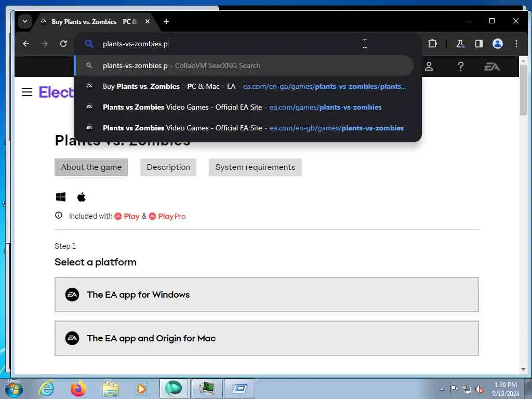Select the CollabVM SearXNG Search suggestion
532x399 pixels.
[244, 65]
